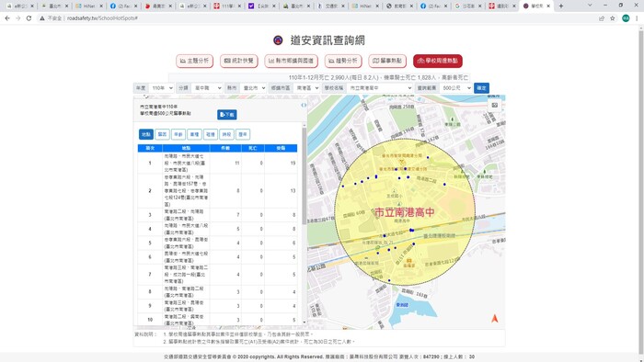The image size is (644, 362).
Task: Click the fatality statistics ticker text
Action: pos(378,77)
